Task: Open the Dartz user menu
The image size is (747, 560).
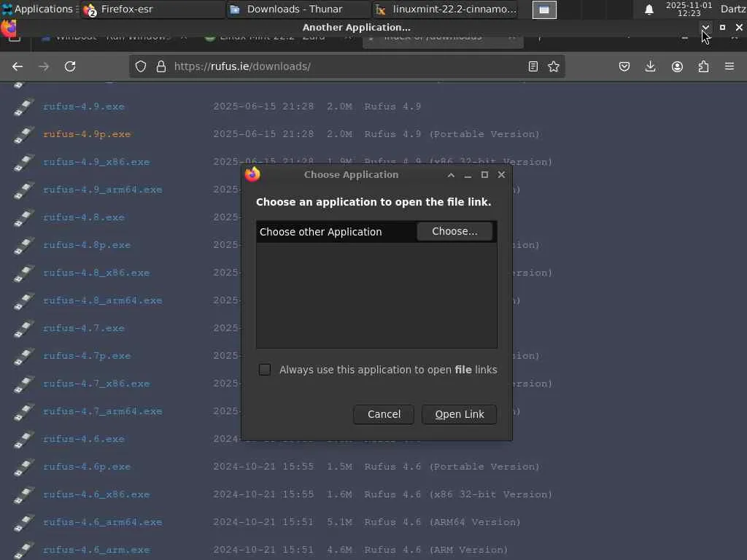Action: pos(733,9)
